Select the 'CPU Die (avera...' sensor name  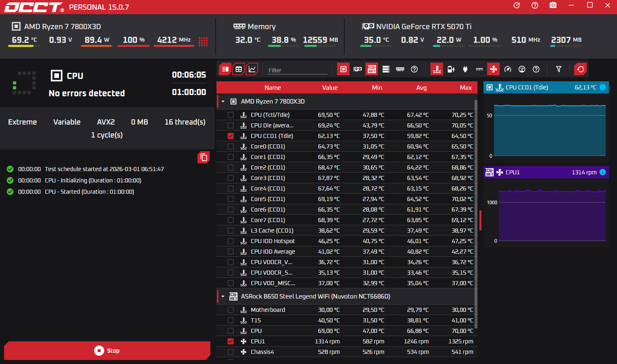point(272,125)
